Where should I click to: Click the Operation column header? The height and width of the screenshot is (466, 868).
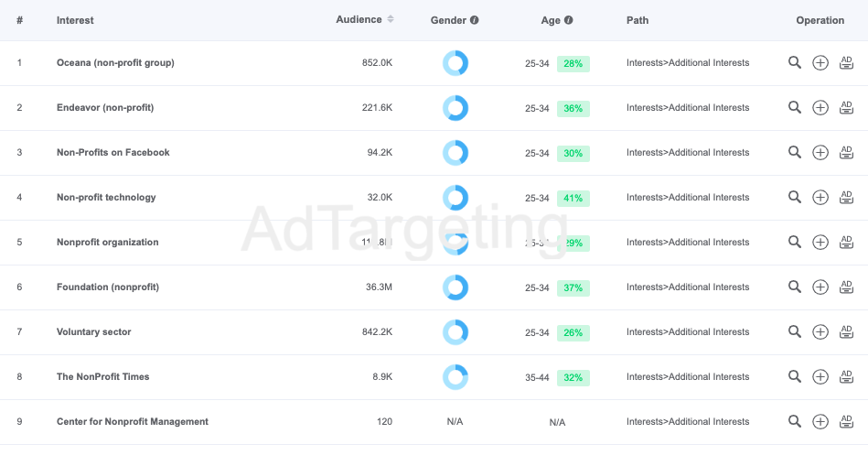tap(820, 20)
